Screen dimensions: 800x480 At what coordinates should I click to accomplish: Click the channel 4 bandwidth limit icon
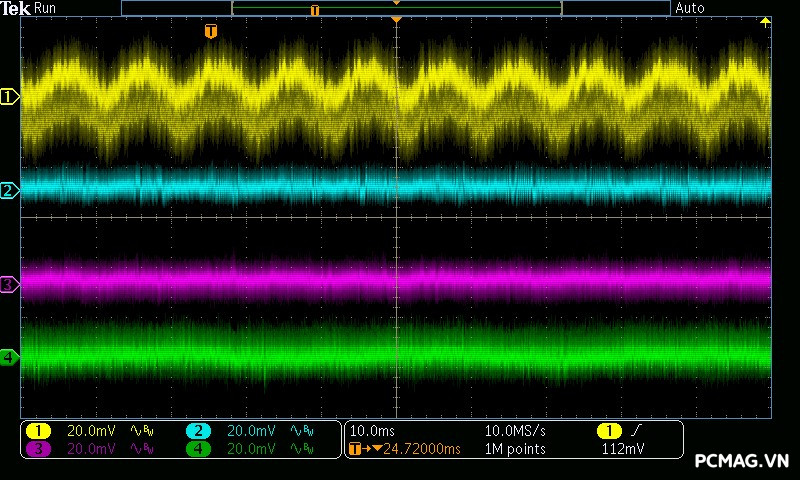pyautogui.click(x=300, y=449)
